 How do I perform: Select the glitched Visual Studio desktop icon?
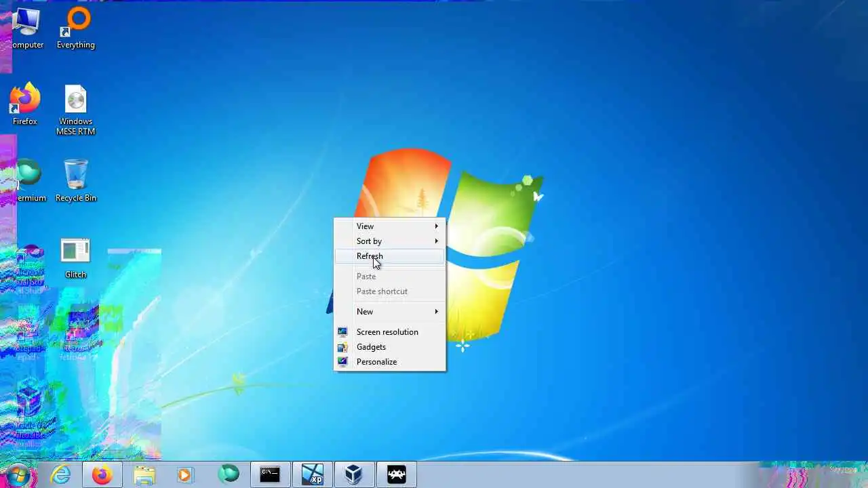coord(28,269)
